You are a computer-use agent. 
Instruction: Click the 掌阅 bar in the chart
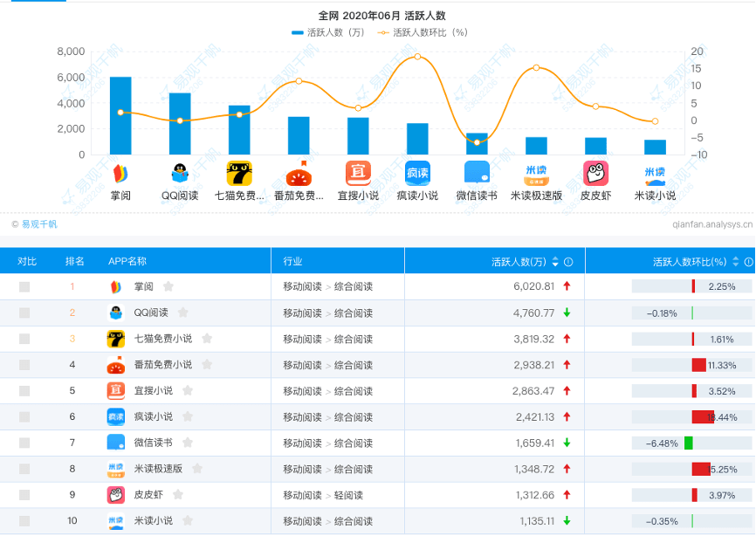tap(120, 116)
